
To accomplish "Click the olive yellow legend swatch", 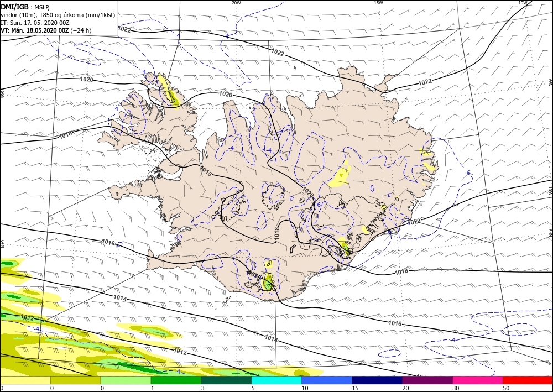I will click(x=75, y=380).
